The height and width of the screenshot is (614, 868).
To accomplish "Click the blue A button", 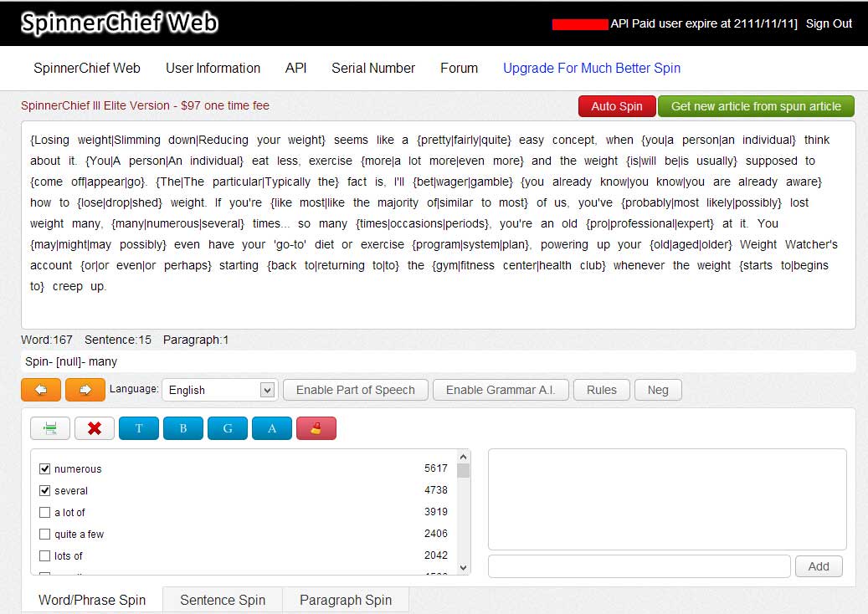I will click(272, 428).
